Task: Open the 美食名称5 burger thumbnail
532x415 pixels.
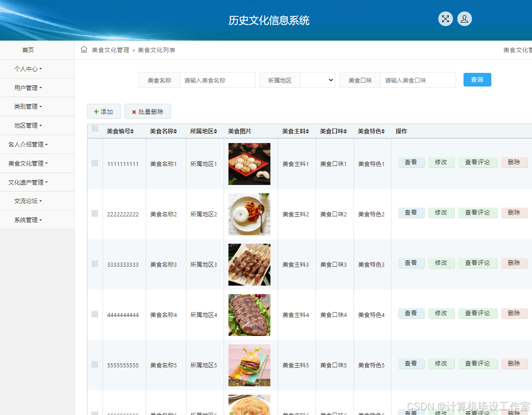Action: (x=249, y=365)
